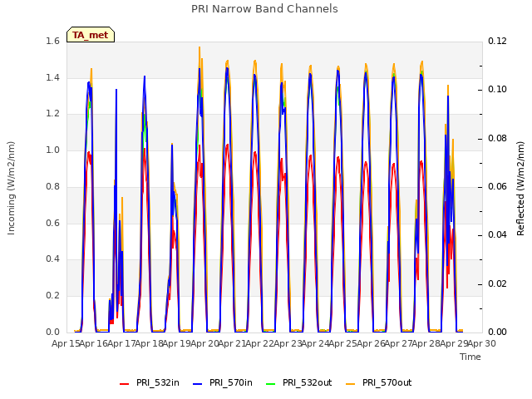Click the Apr 27 x-axis tick label
The image size is (532, 399).
tap(398, 343)
